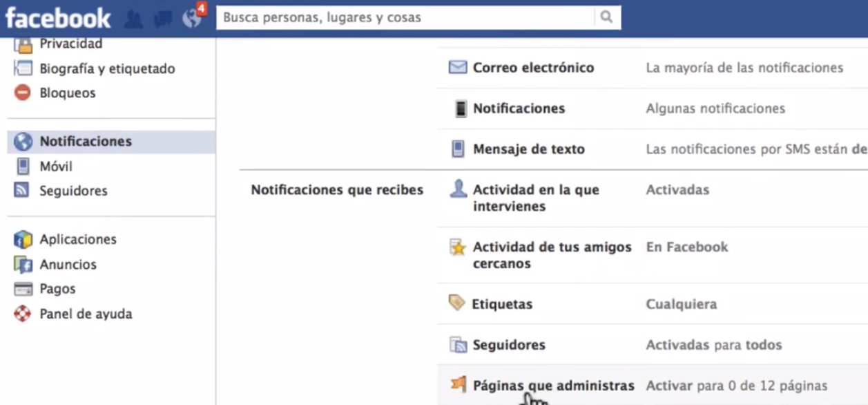This screenshot has width=868, height=405.
Task: Click the Biografía y etiquetado icon
Action: click(23, 68)
